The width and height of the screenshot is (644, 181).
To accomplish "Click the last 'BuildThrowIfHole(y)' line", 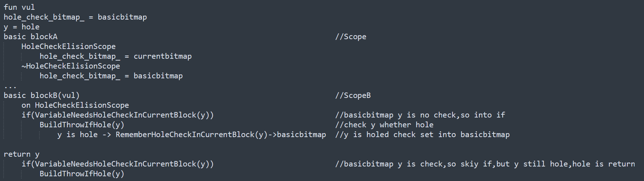I will [x=82, y=174].
